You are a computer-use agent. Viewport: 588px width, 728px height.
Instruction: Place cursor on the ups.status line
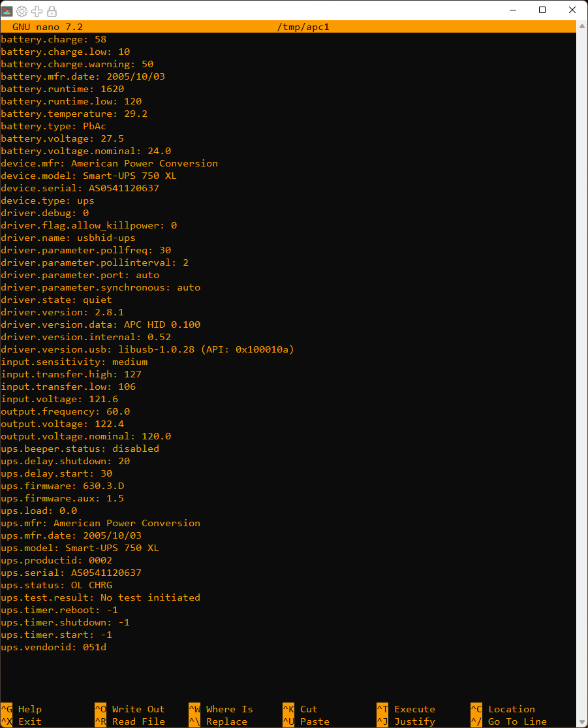[x=56, y=585]
